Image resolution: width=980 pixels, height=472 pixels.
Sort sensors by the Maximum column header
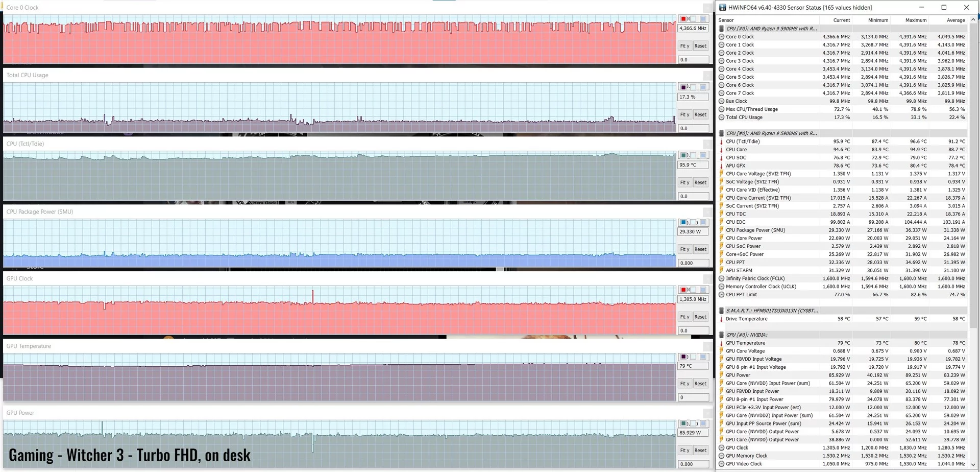click(916, 20)
